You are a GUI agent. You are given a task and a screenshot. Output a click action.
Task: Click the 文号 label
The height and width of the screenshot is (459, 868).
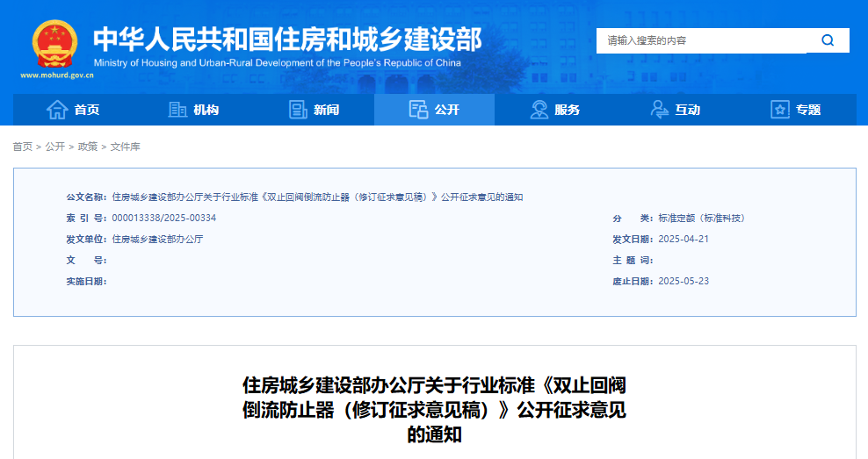(x=86, y=260)
